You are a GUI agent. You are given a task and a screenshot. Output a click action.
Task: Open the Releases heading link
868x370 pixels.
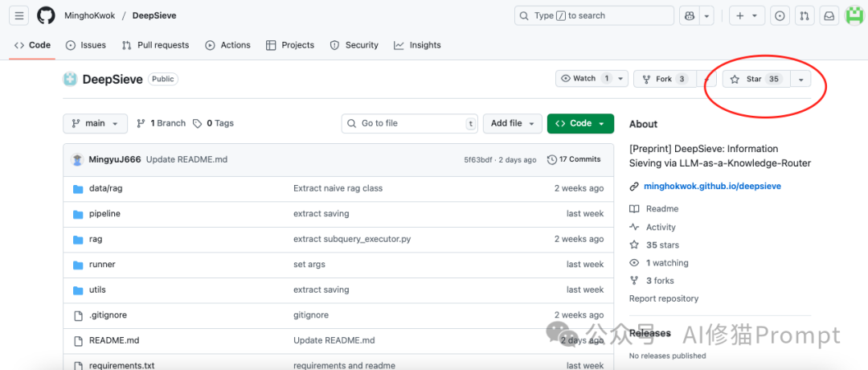650,334
